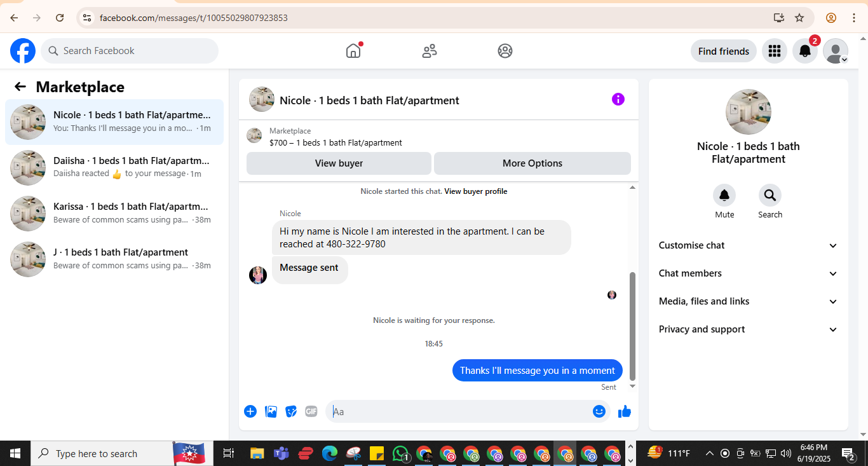This screenshot has height=466, width=868.
Task: Open the Facebook menu grid icon
Action: coord(775,51)
